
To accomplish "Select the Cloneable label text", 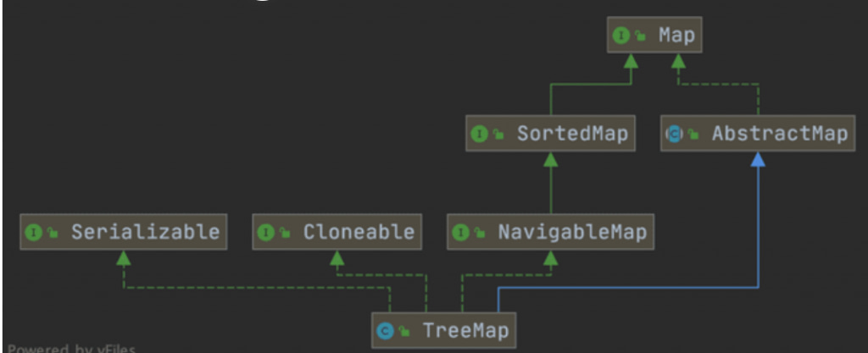I will click(x=359, y=231).
